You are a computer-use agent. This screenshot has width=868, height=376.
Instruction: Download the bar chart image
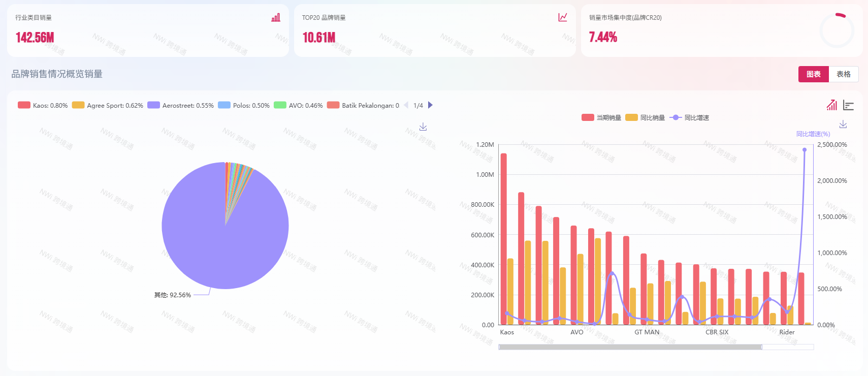tap(843, 124)
